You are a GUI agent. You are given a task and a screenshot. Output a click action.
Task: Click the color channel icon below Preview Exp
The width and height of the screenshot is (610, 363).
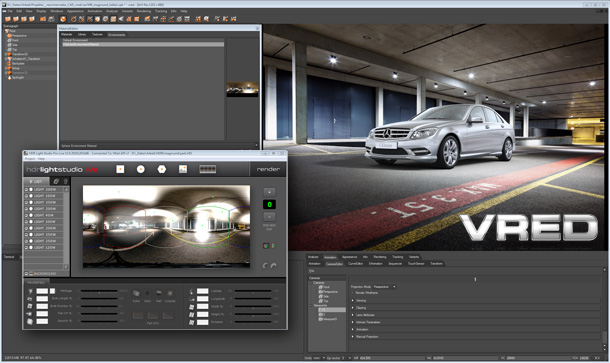pyautogui.click(x=266, y=246)
